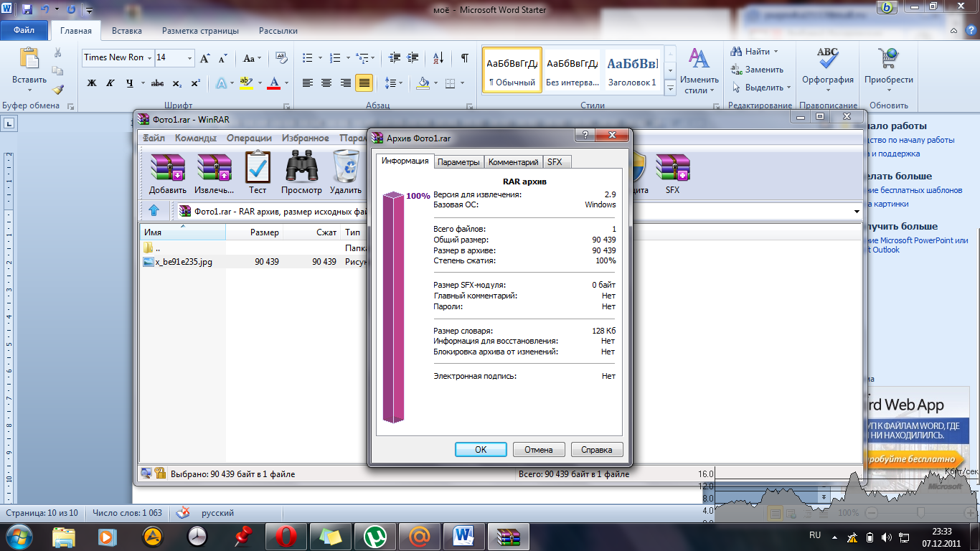
Task: Click Sort А-Я icon
Action: tap(440, 58)
